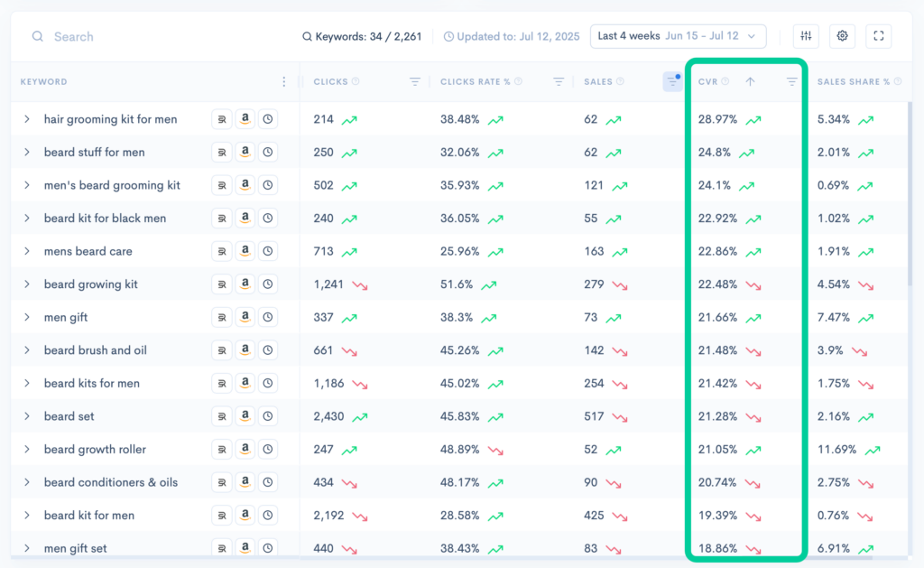Open Amazon icon for beard conditioners & oils
The height and width of the screenshot is (568, 924).
[x=245, y=482]
